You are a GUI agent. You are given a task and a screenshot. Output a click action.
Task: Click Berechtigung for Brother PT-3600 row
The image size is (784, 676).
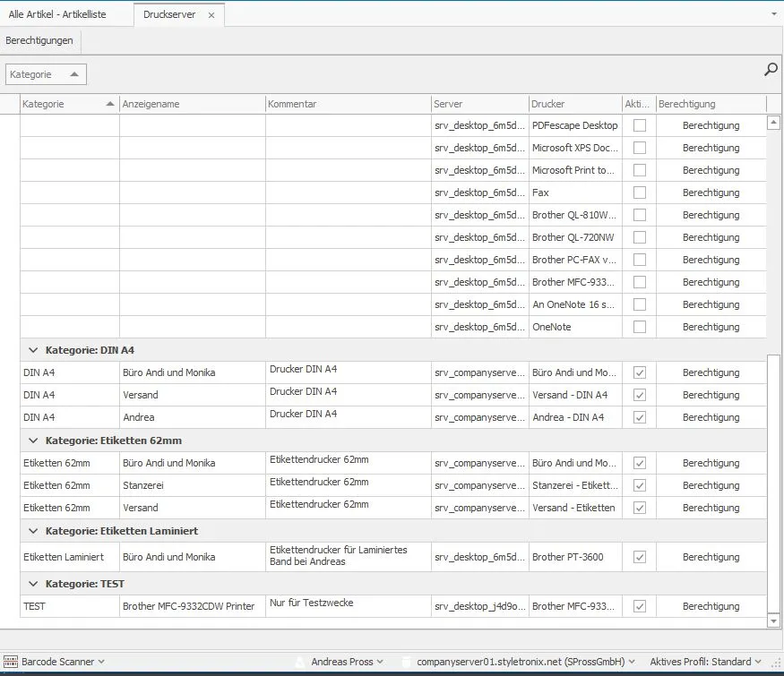click(x=711, y=557)
